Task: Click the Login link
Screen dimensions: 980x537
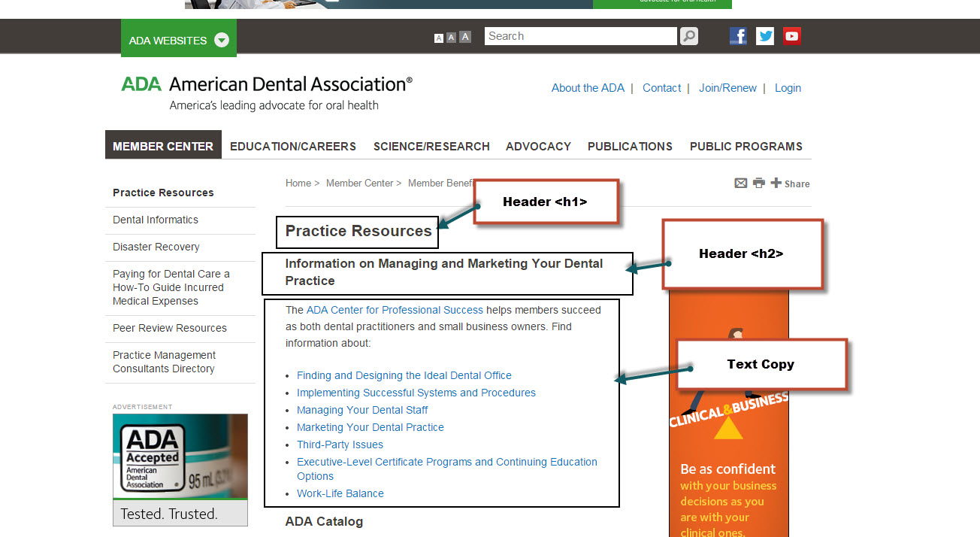Action: 788,88
